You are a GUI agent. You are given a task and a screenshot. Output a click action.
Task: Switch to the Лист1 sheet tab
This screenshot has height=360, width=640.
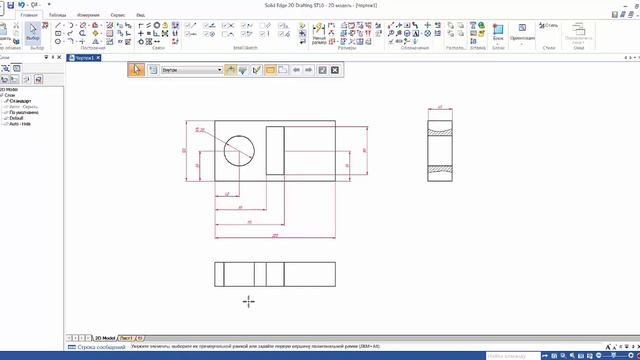click(126, 338)
